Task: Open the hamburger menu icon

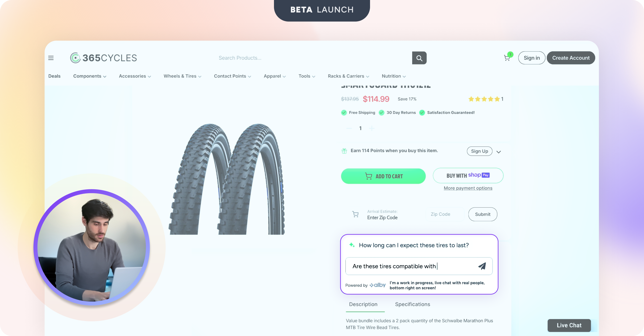Action: click(x=51, y=58)
